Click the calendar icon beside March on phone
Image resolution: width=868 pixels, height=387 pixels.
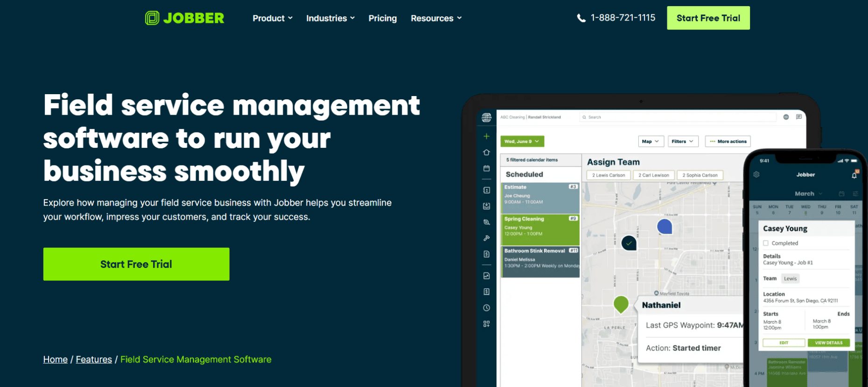841,193
